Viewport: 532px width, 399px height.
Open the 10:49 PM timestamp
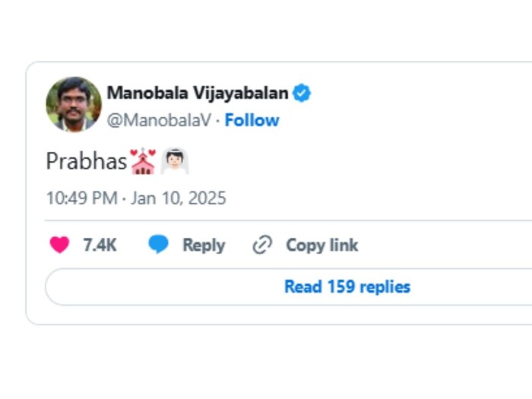point(81,198)
